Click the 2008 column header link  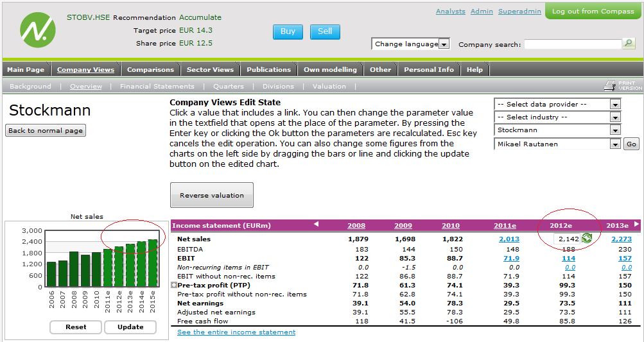(356, 225)
